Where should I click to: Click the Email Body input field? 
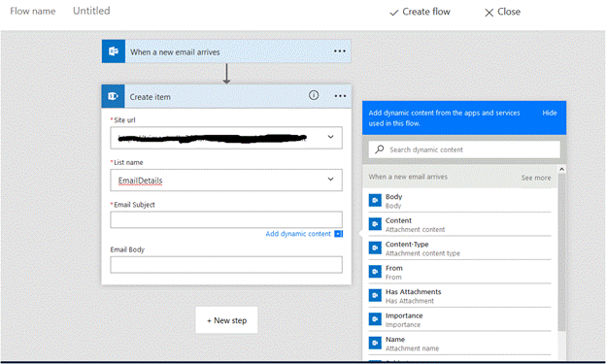pos(226,265)
